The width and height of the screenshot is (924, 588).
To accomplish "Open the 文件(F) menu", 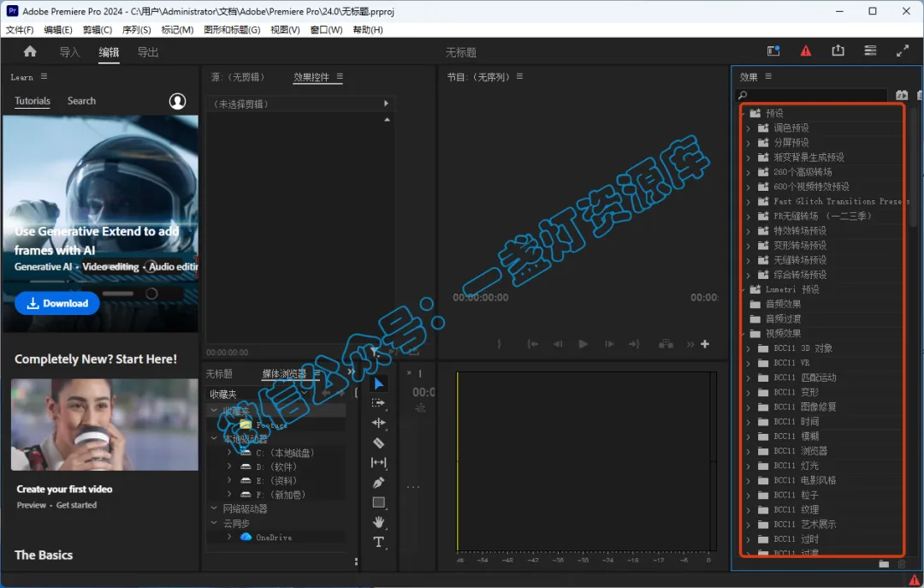I will (x=20, y=29).
